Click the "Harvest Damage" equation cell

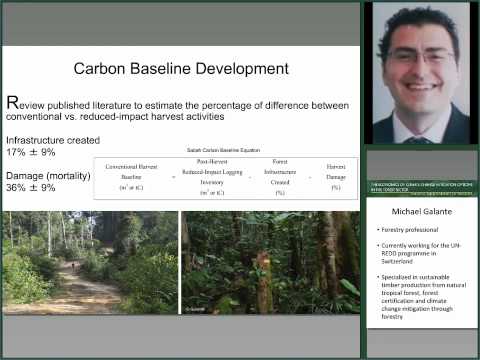[336, 177]
